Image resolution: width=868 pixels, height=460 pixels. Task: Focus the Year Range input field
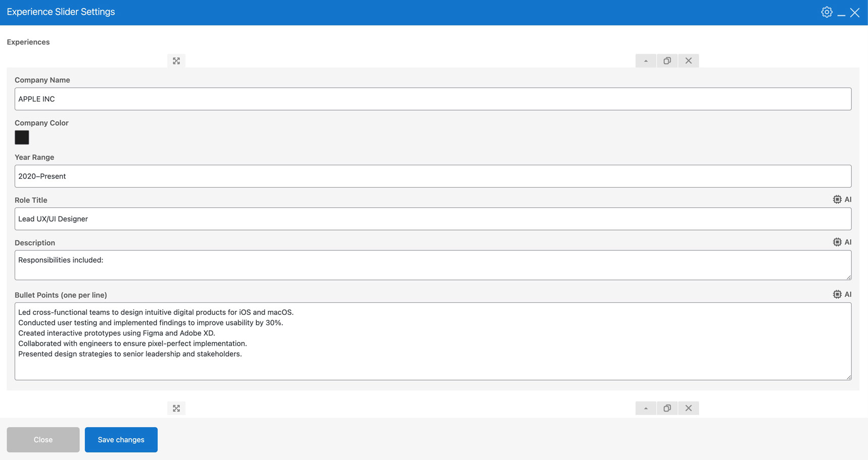pos(433,176)
